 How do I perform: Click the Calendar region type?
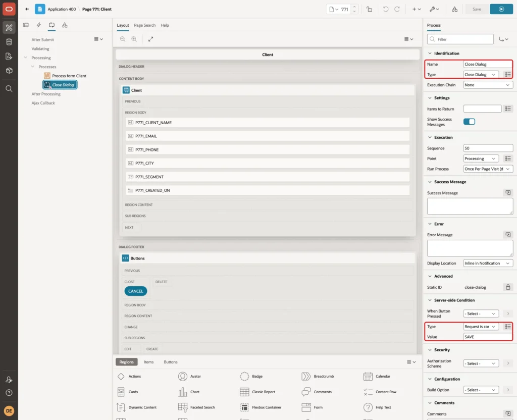377,376
